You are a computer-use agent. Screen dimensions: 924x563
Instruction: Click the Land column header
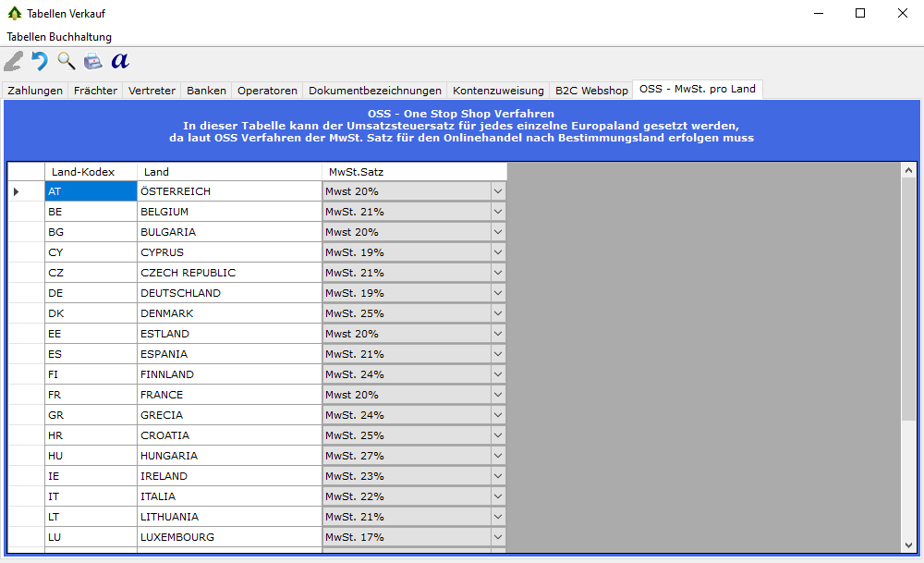tap(229, 172)
